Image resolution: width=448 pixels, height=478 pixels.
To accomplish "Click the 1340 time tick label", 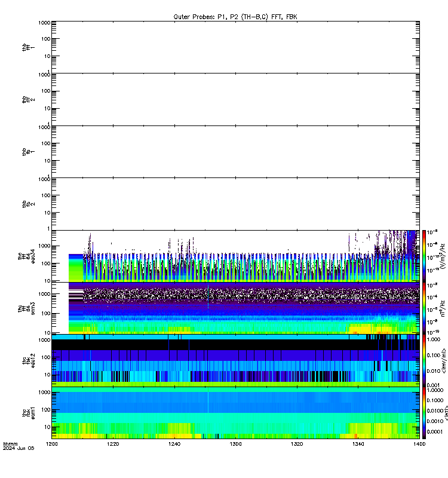I will tap(358, 444).
